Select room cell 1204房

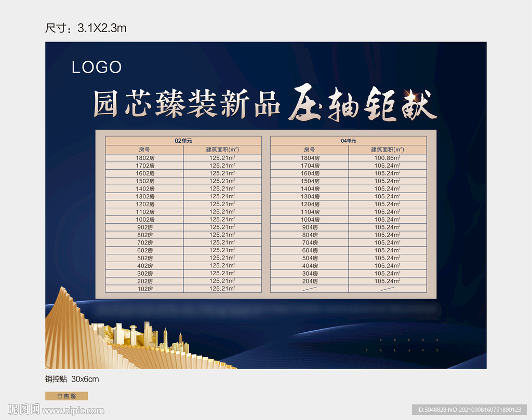[x=310, y=204]
